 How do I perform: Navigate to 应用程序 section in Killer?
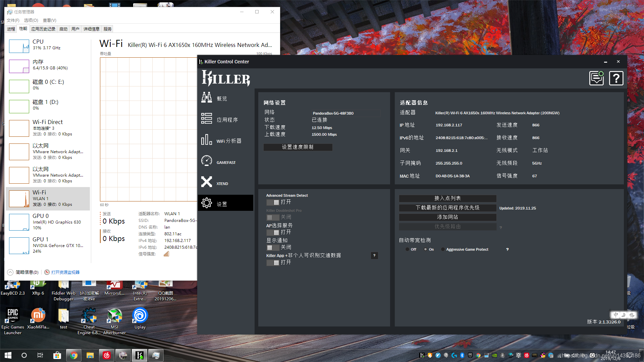226,119
